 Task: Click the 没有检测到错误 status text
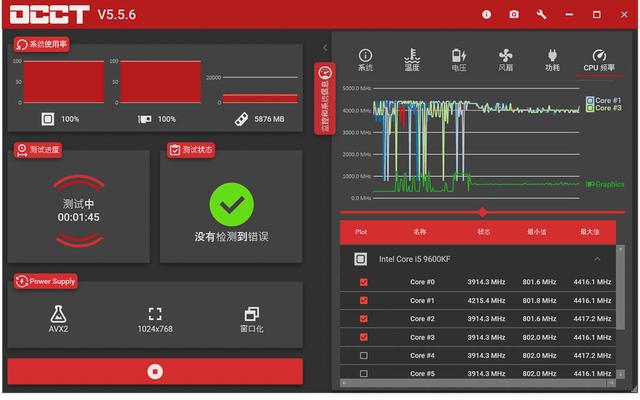coord(231,237)
